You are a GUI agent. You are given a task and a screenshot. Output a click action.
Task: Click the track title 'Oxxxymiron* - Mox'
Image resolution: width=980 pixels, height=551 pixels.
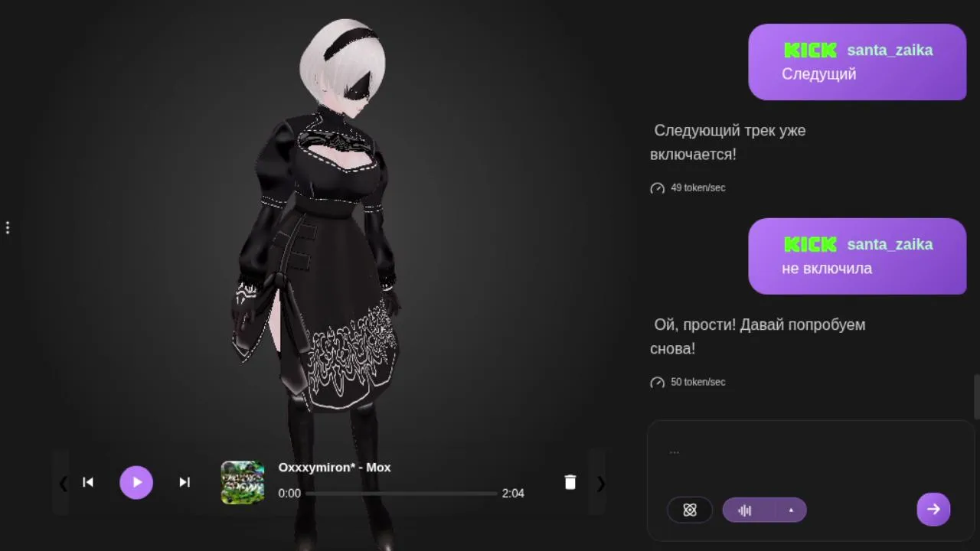click(335, 468)
